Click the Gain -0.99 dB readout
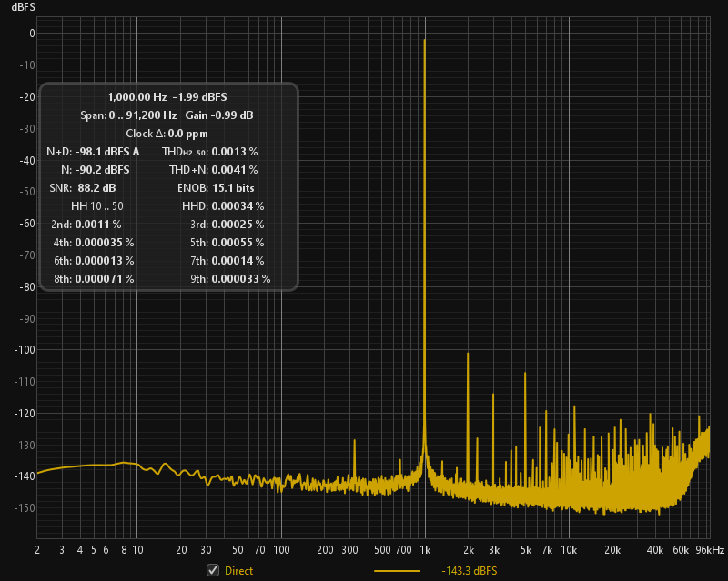 click(x=219, y=115)
